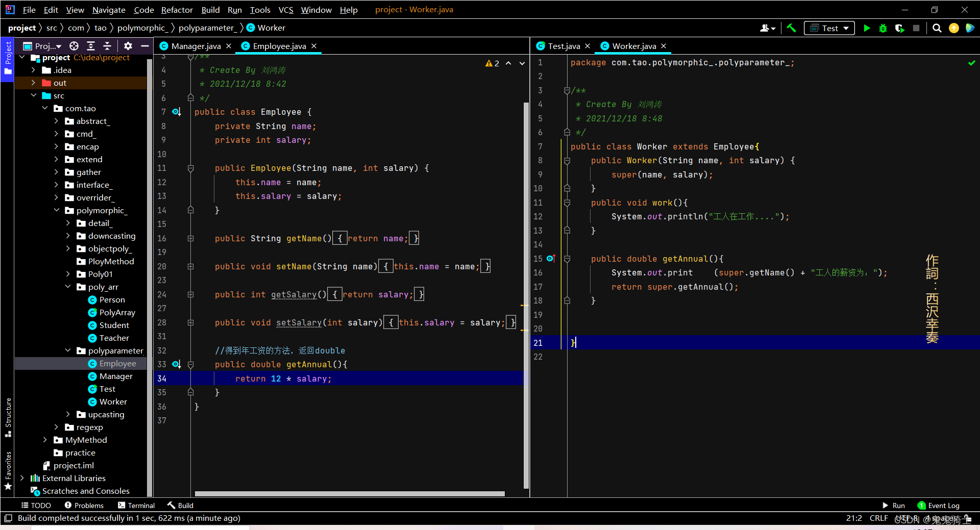Open Search Everywhere magnifier icon
The width and height of the screenshot is (980, 530).
click(x=937, y=28)
